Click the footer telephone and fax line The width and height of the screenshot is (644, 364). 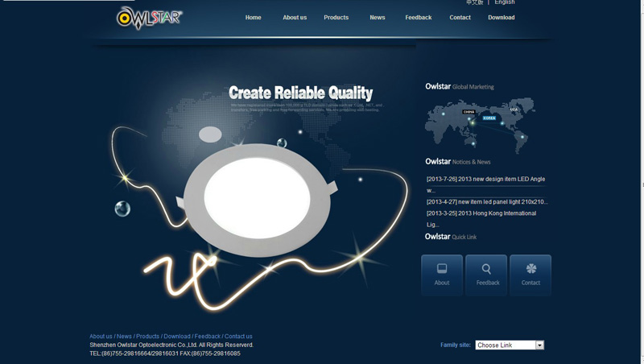(165, 354)
